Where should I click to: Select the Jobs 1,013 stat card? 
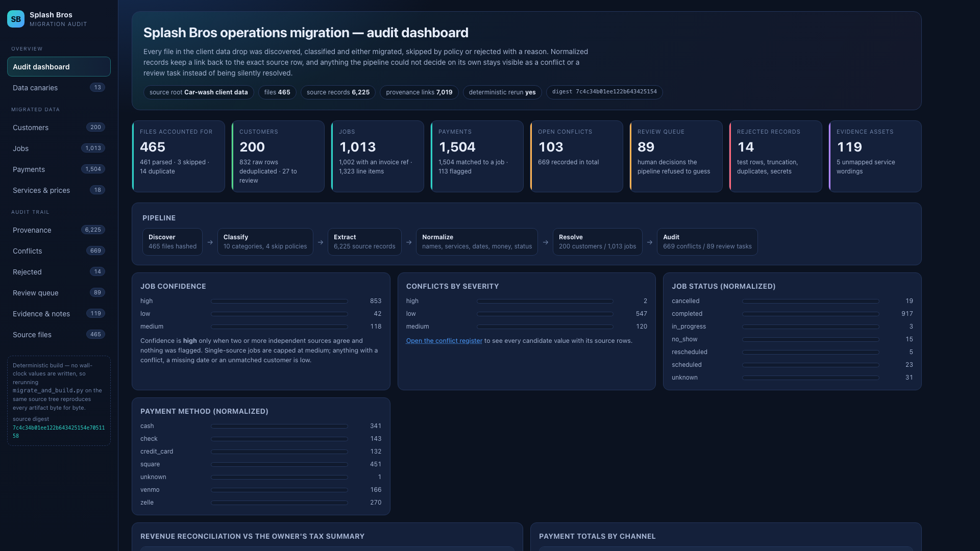[378, 156]
